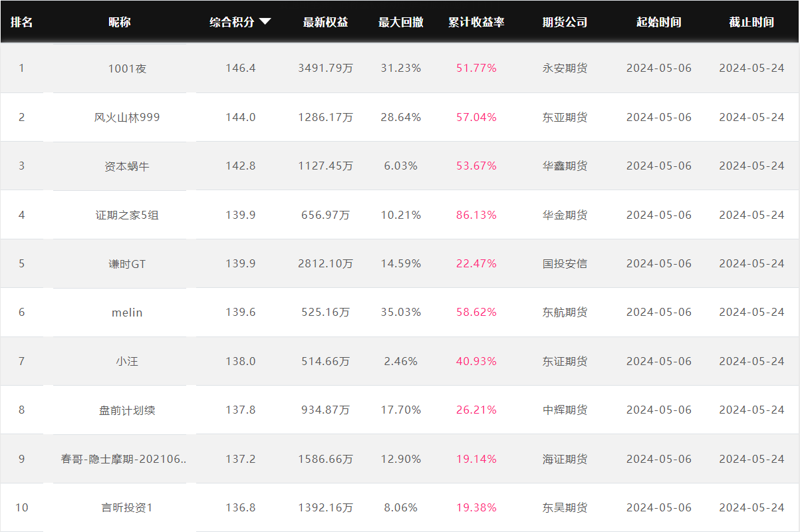Click futures company 永安期货
This screenshot has width=800, height=532.
(565, 68)
